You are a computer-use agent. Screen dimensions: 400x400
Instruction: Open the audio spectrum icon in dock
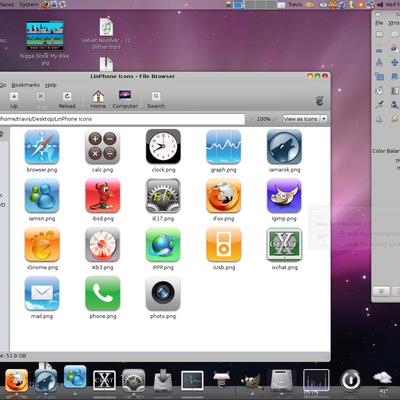(316, 380)
